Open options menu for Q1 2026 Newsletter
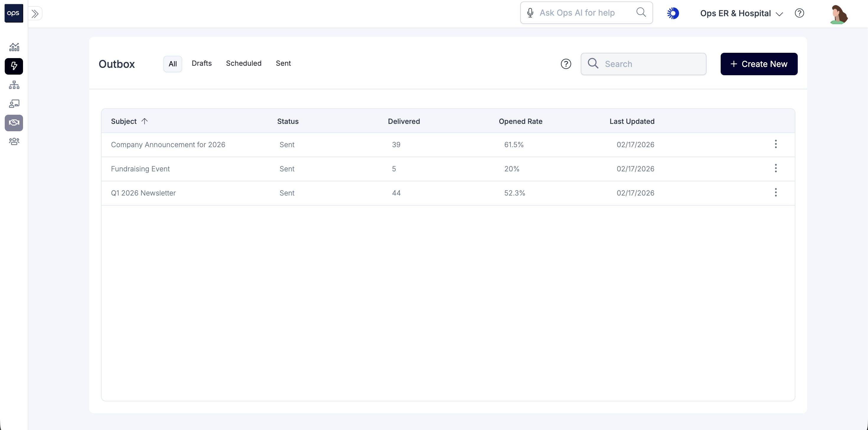 pyautogui.click(x=775, y=193)
